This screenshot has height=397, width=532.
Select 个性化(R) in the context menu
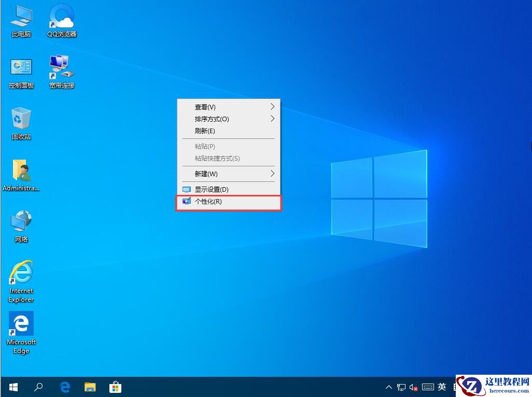pyautogui.click(x=228, y=202)
